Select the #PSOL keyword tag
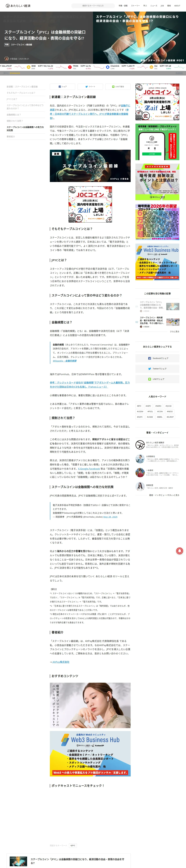186x868 pixels. click(150, 411)
